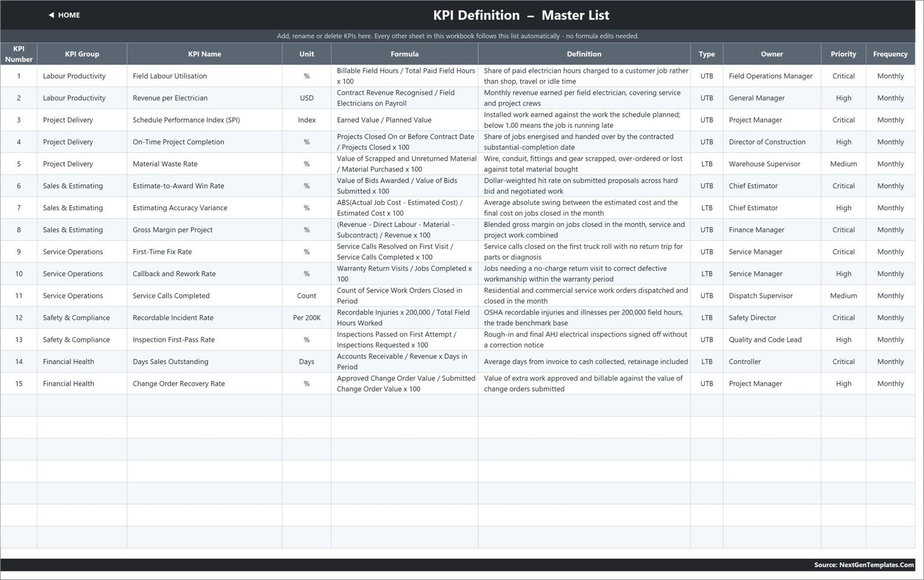
Task: Select the Type column header
Action: (706, 54)
